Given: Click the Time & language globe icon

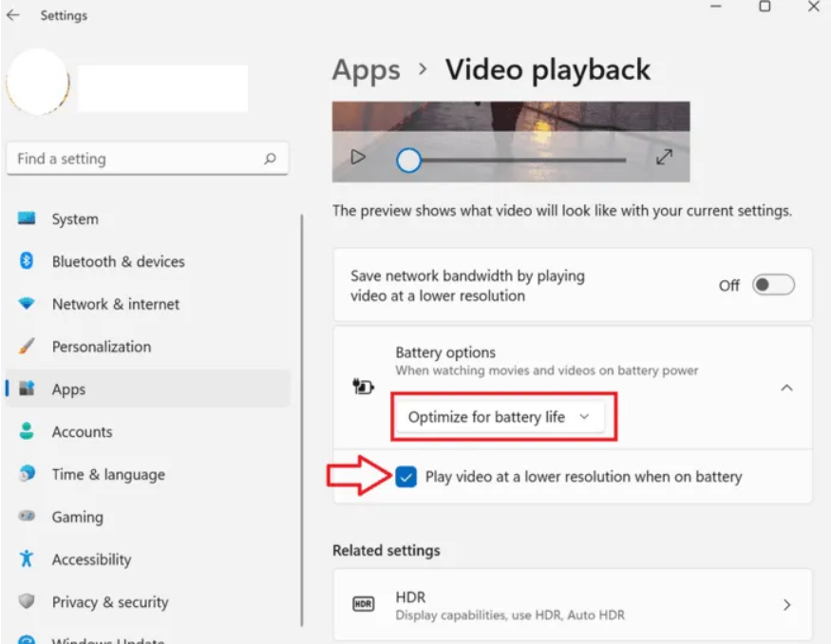Looking at the screenshot, I should tap(27, 474).
